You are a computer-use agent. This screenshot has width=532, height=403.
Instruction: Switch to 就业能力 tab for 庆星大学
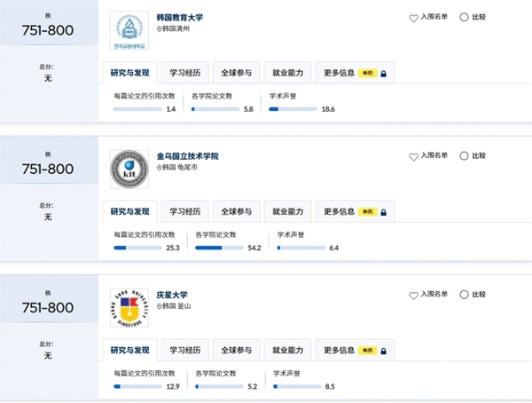[x=287, y=350]
